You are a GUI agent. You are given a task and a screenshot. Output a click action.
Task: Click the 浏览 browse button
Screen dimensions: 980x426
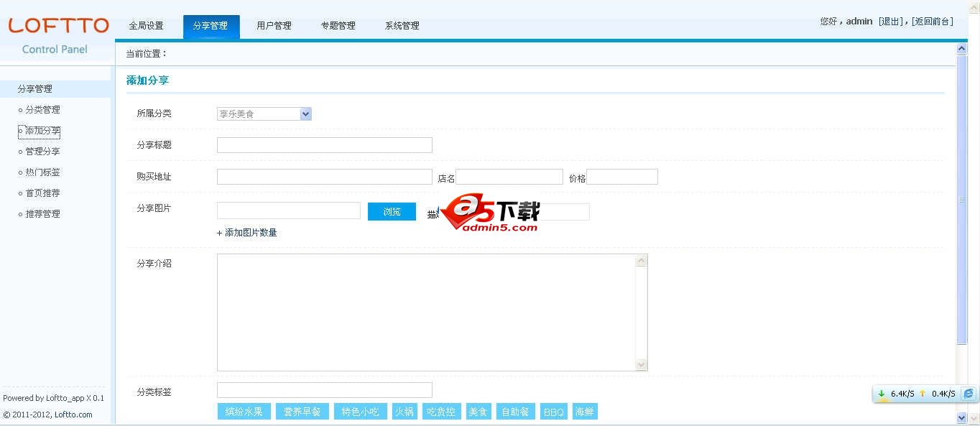point(392,211)
